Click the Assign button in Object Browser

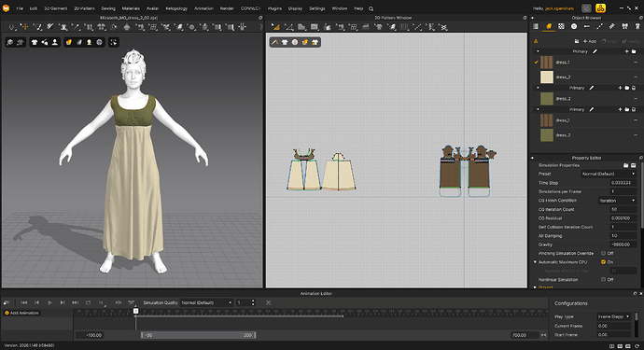632,41
